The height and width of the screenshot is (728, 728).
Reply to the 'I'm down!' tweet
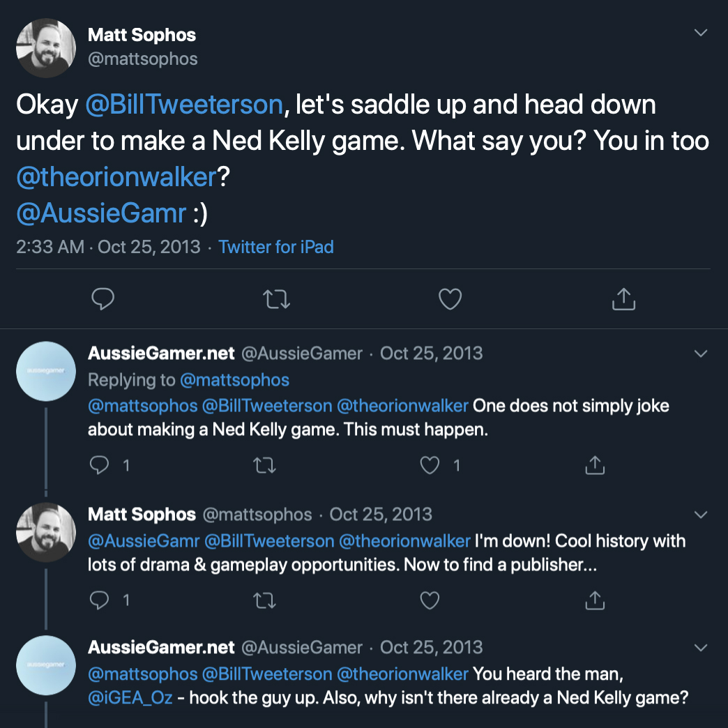[100, 600]
